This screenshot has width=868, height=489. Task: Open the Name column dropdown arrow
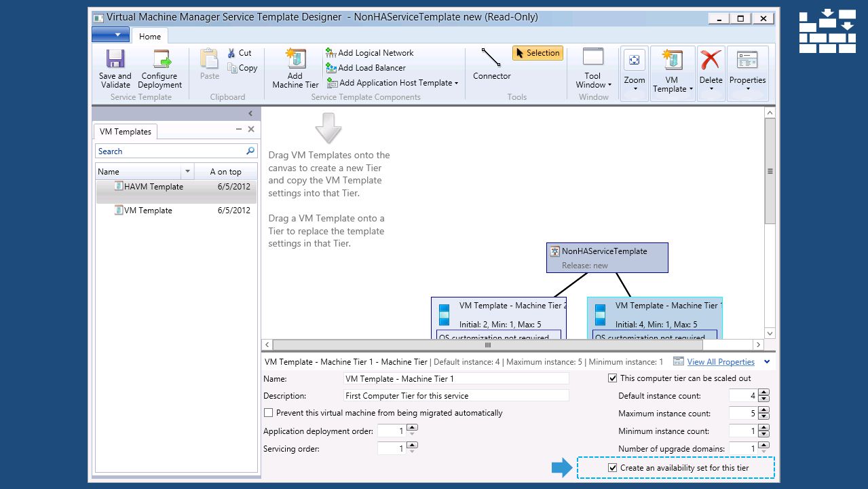tap(187, 172)
